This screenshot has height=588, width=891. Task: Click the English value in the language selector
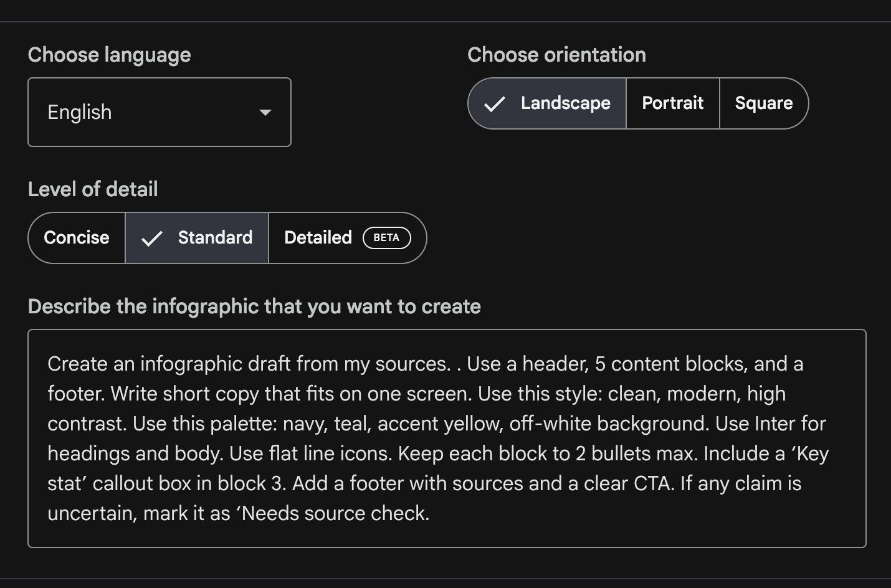80,113
